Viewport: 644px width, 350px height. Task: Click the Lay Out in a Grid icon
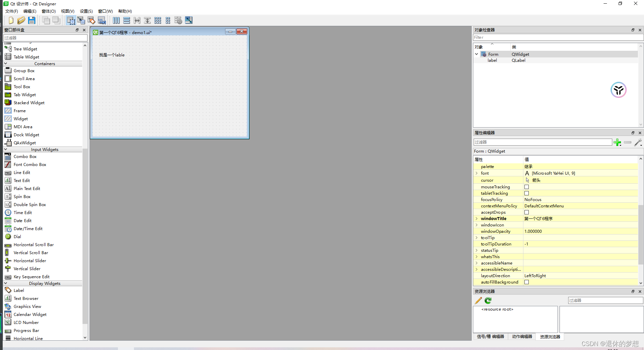[x=158, y=20]
